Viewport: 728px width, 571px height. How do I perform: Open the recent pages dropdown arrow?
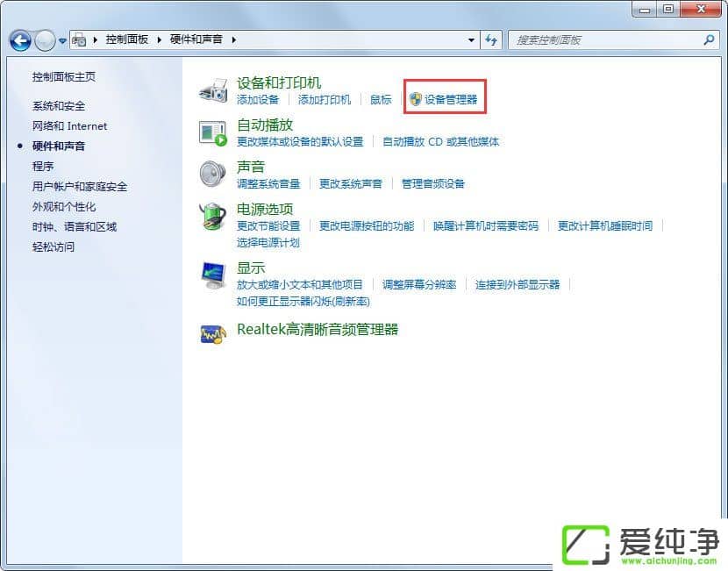(x=63, y=41)
